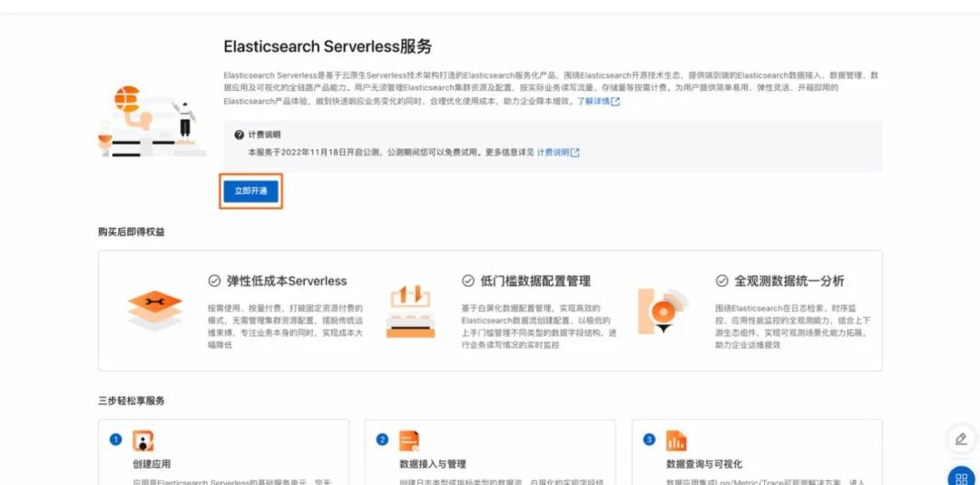Click the 购买后即得权益 section title
This screenshot has width=980, height=485.
click(132, 233)
